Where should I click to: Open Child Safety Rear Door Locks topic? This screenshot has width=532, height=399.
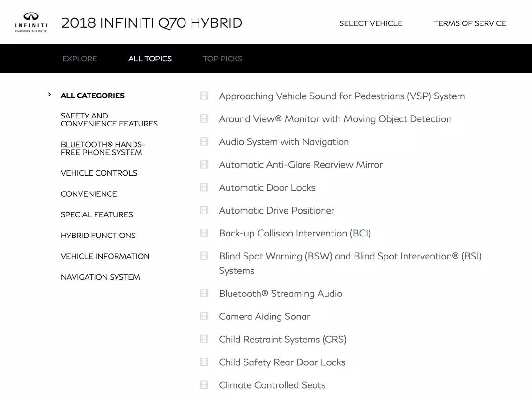tap(282, 362)
